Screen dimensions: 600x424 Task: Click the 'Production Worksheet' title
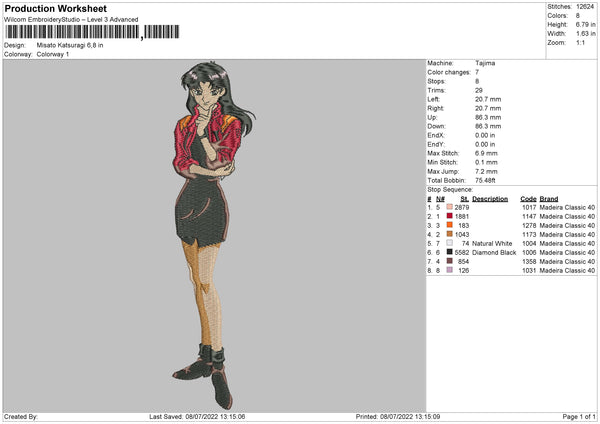pyautogui.click(x=55, y=8)
